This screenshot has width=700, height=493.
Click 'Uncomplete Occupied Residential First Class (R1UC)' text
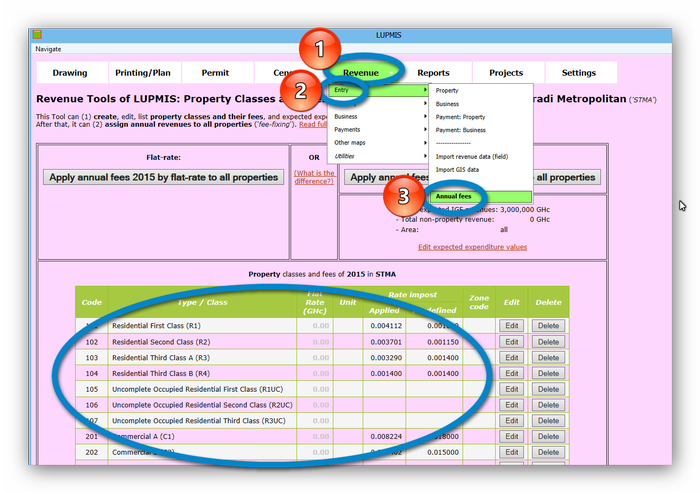pyautogui.click(x=197, y=389)
